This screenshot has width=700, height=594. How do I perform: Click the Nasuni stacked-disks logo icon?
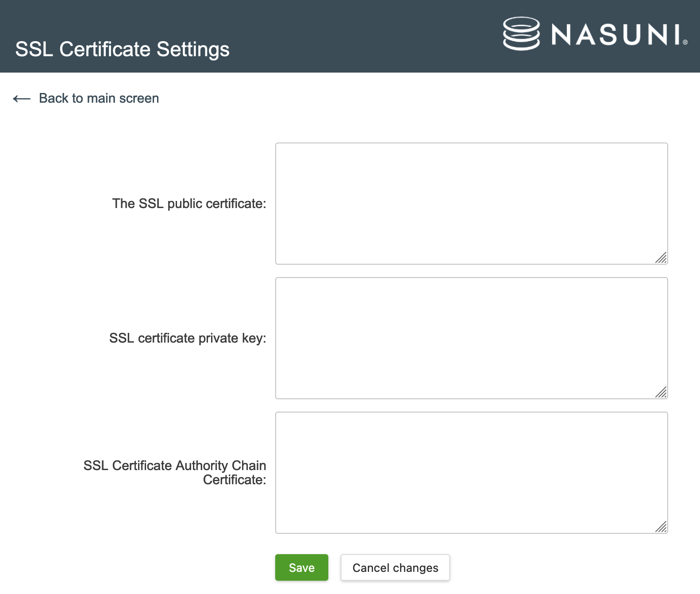tap(521, 34)
